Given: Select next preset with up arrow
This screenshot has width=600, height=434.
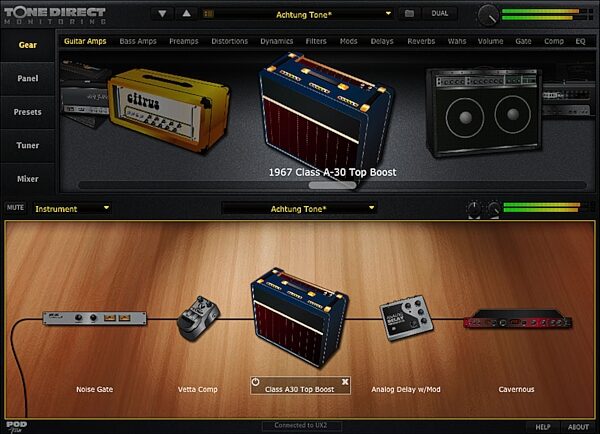Looking at the screenshot, I should click(x=186, y=14).
